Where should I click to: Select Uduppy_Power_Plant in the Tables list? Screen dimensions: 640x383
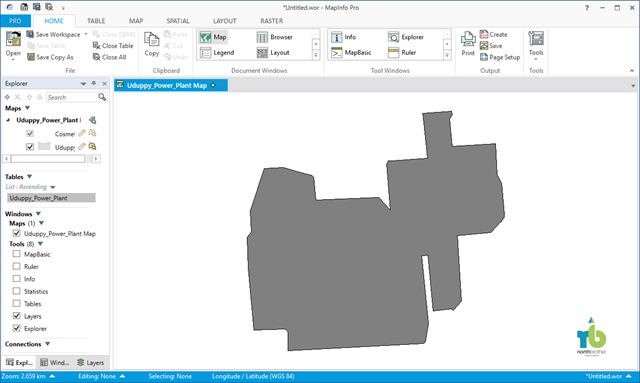(x=51, y=198)
